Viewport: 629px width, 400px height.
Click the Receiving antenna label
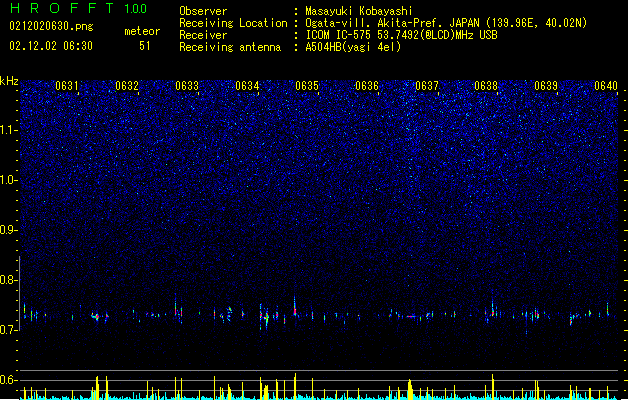(230, 47)
